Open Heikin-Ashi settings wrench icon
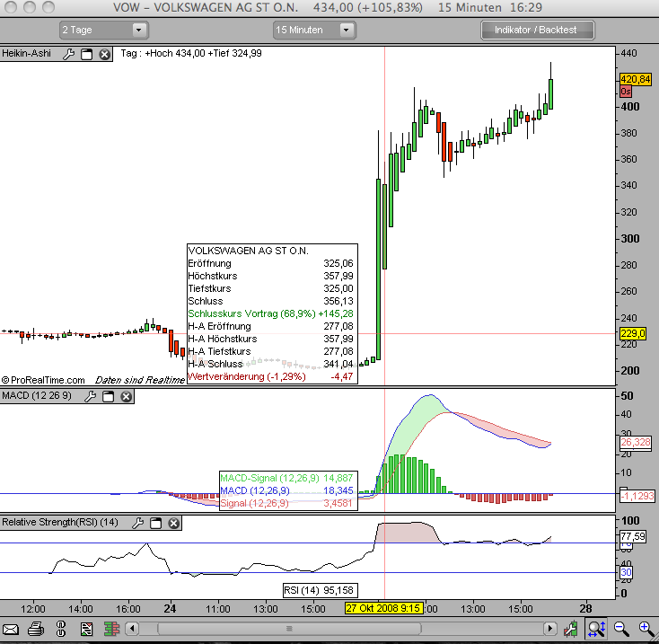The height and width of the screenshot is (644, 659). coord(68,54)
